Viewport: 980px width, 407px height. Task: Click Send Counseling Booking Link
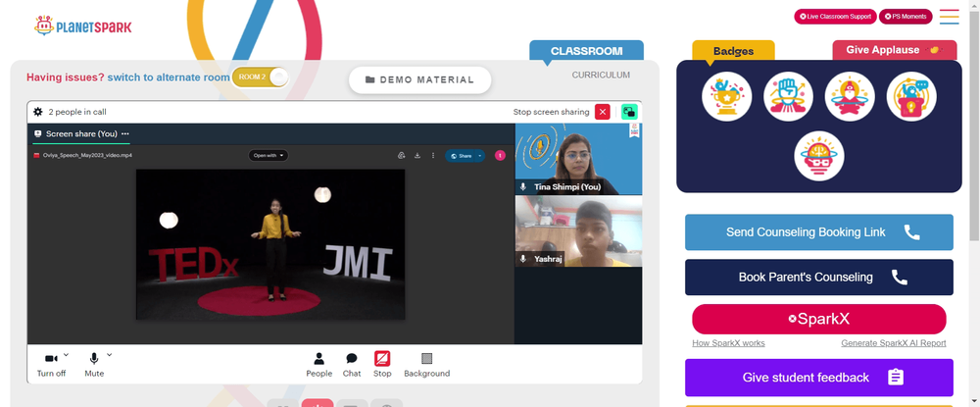pos(818,232)
